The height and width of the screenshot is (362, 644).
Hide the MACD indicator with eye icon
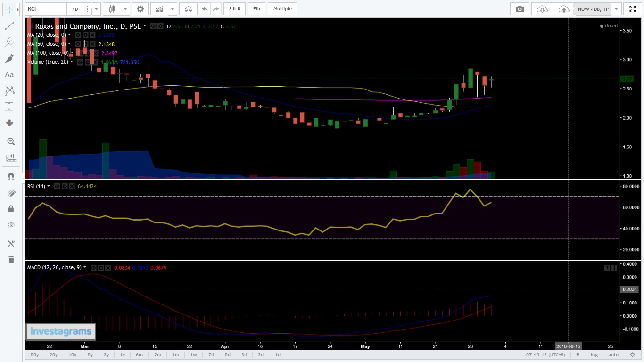93,268
